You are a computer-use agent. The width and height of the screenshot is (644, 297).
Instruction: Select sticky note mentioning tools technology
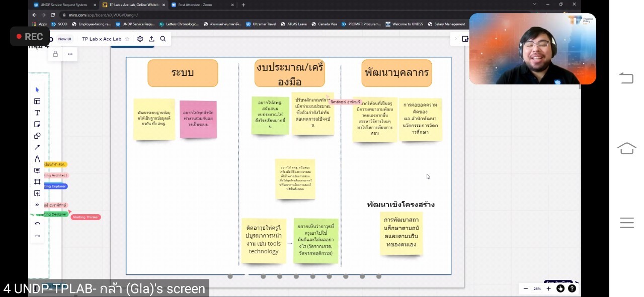click(264, 241)
